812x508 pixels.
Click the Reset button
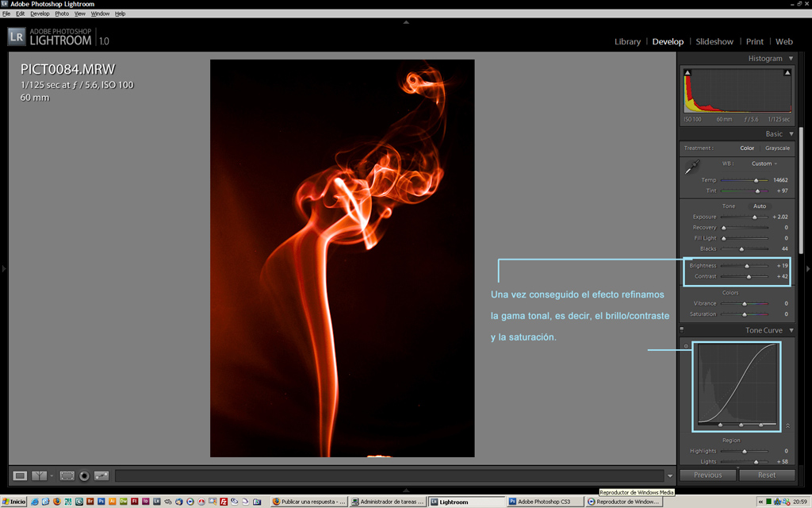click(767, 475)
